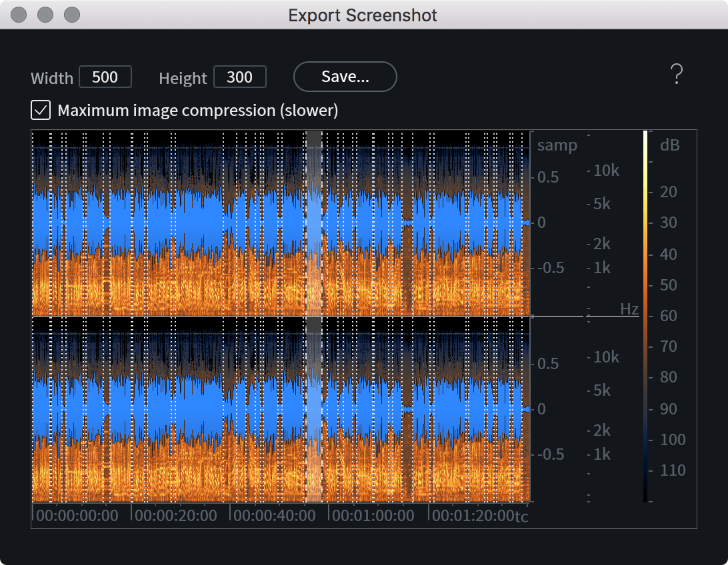Click the 20 dB scale value
The width and height of the screenshot is (728, 565).
(669, 192)
